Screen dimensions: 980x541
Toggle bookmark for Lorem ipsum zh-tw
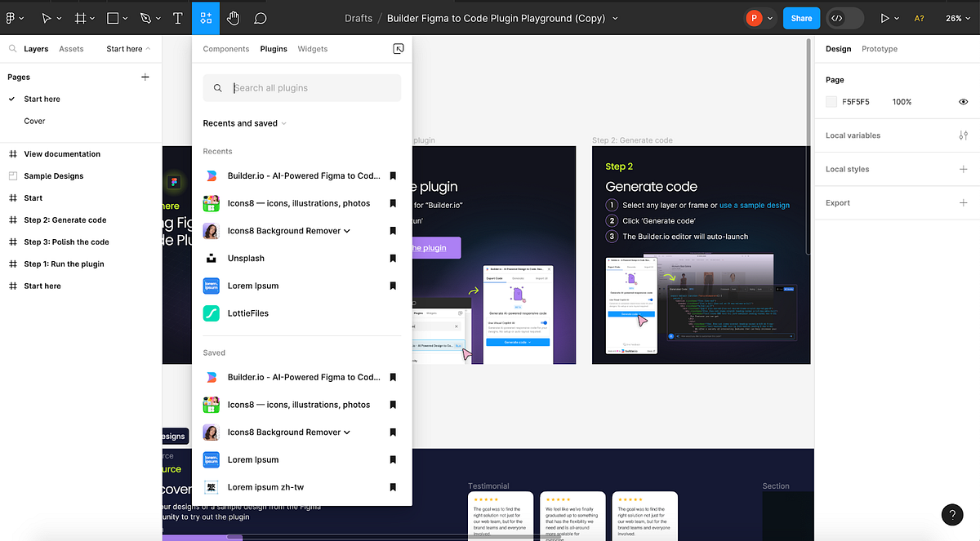click(393, 487)
